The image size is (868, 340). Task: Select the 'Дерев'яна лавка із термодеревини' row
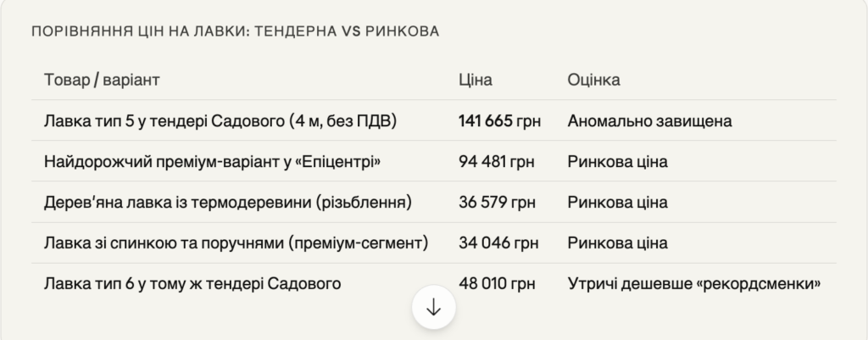(x=227, y=203)
